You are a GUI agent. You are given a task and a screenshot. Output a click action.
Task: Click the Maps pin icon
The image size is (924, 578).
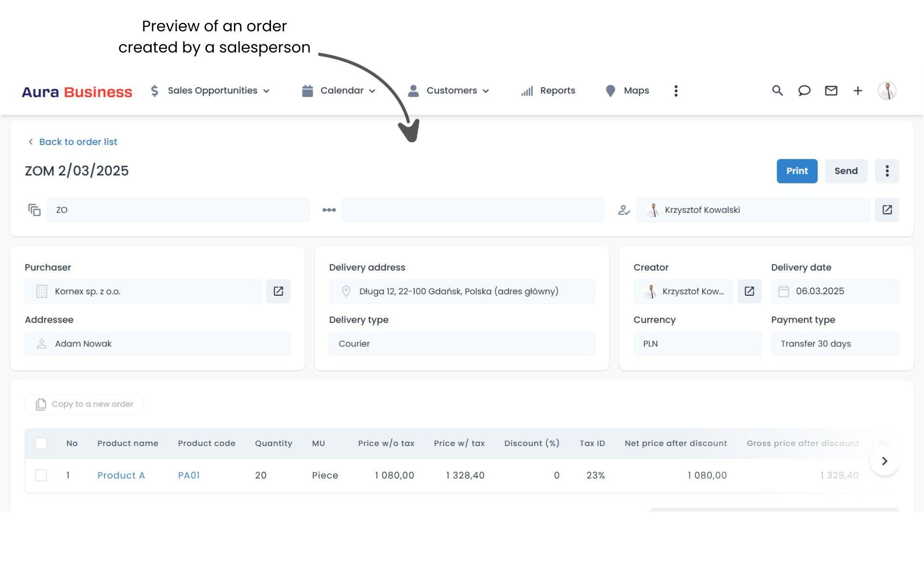click(610, 91)
